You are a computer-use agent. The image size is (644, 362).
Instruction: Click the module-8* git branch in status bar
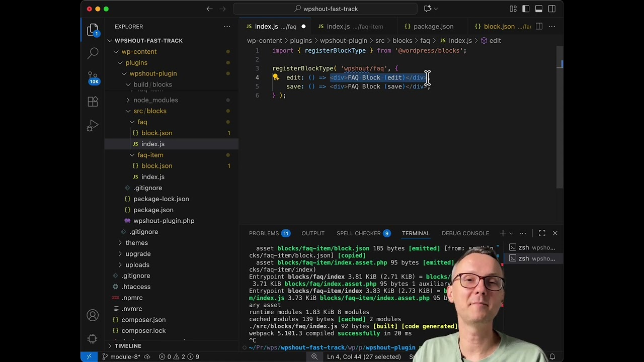pyautogui.click(x=121, y=356)
